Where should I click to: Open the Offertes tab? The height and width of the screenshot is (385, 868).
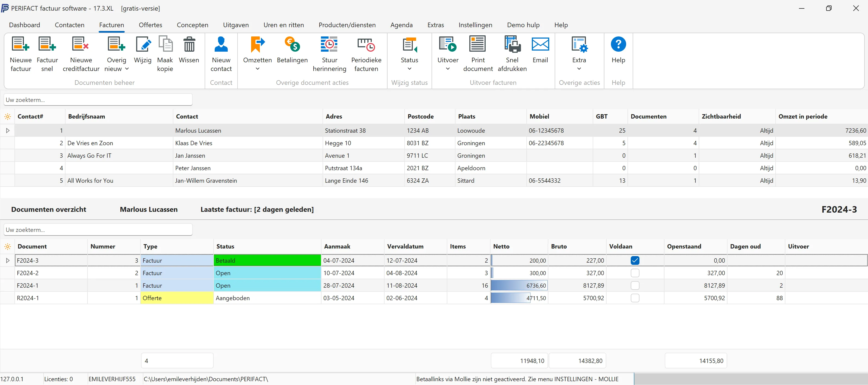coord(150,25)
